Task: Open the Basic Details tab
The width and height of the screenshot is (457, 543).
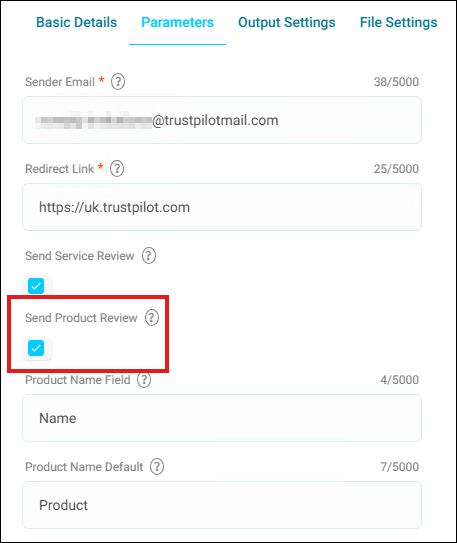Action: click(x=77, y=22)
